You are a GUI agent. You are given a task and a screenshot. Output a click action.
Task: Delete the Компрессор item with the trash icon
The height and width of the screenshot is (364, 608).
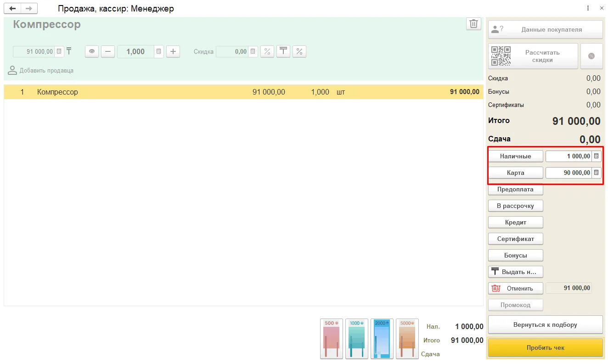(473, 24)
